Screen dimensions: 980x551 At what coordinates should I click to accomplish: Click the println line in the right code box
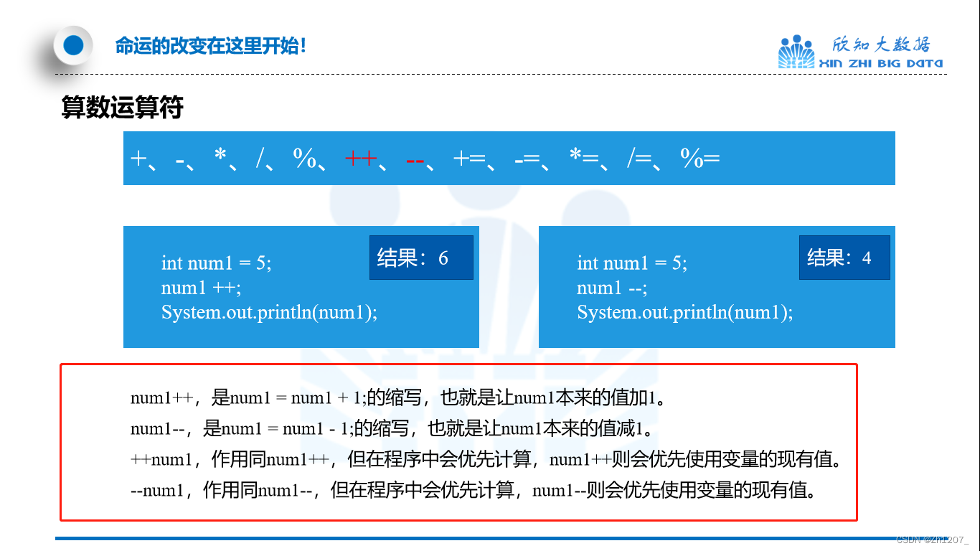685,313
